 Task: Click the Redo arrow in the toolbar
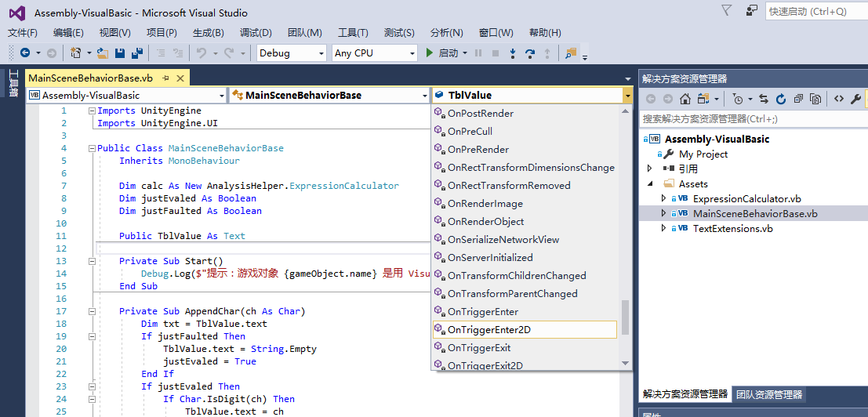[229, 53]
